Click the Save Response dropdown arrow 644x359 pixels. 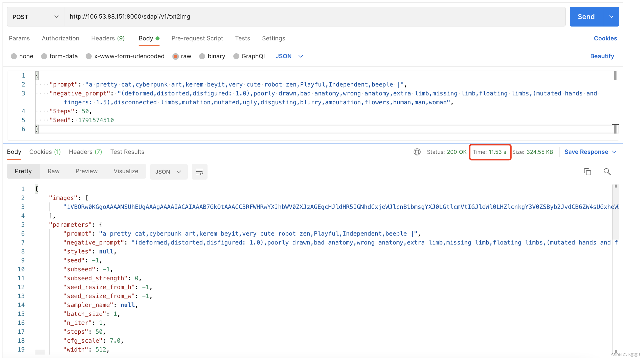click(x=616, y=152)
